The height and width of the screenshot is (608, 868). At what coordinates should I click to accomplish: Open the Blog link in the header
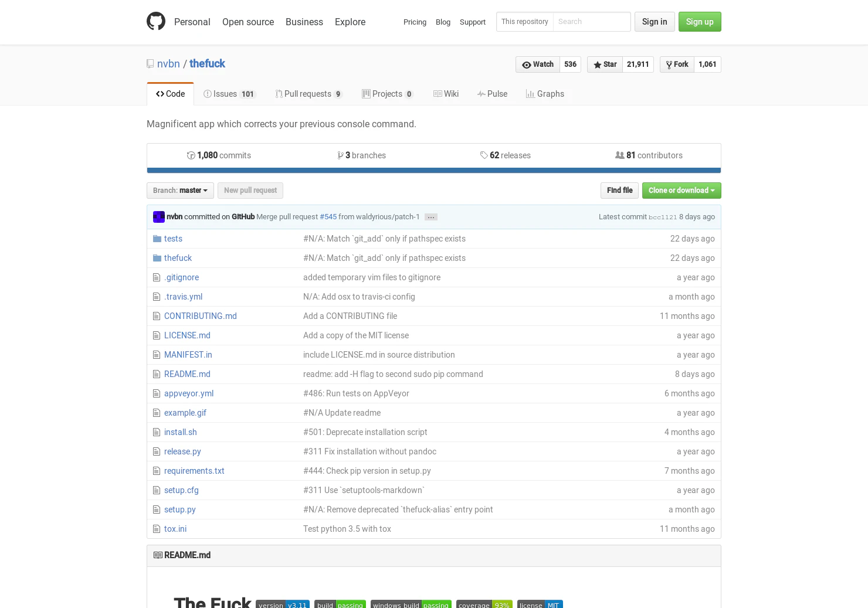pos(443,22)
